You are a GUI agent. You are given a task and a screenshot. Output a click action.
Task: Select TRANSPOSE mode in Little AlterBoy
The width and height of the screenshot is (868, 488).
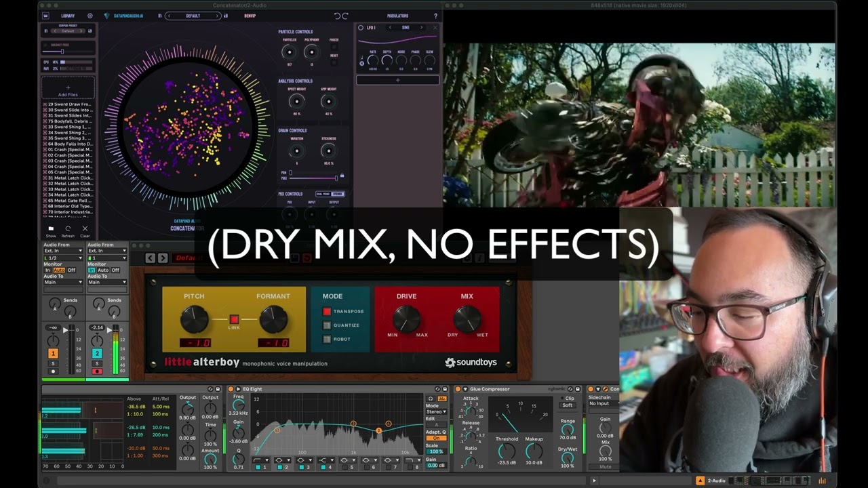click(x=327, y=311)
